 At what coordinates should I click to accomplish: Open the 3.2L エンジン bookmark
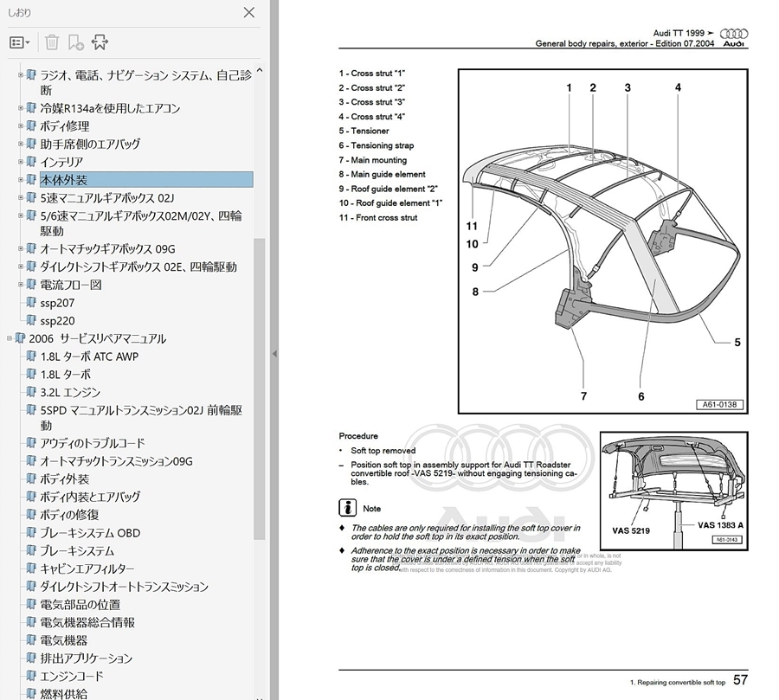click(70, 392)
